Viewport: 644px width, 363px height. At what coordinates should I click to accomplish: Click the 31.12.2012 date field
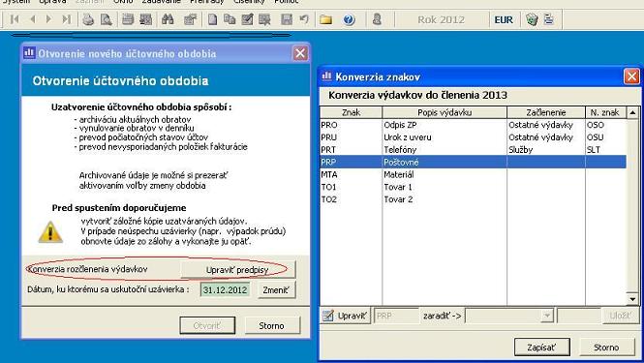pos(225,289)
